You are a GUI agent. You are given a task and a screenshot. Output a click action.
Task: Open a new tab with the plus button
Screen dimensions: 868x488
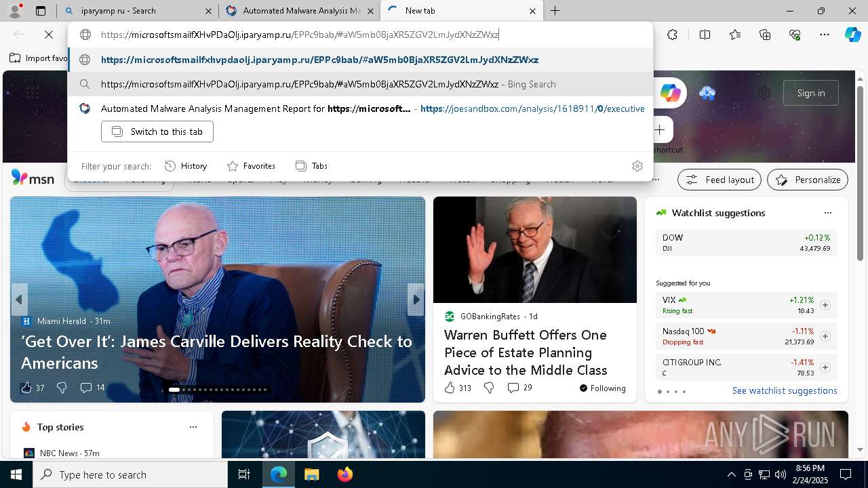pyautogui.click(x=555, y=11)
